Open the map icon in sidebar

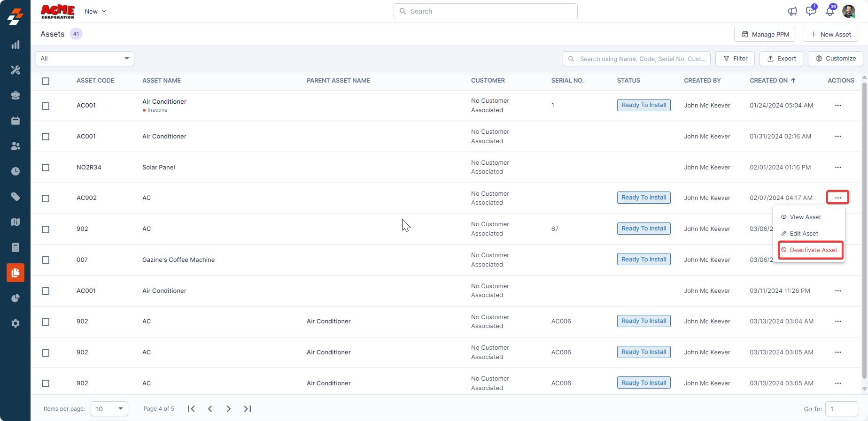coord(15,222)
